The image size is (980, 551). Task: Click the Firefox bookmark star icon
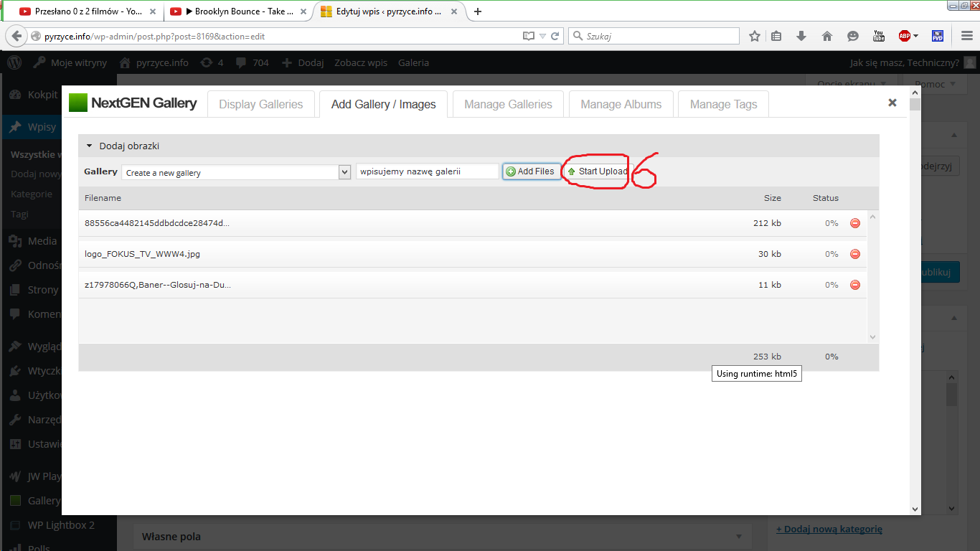pyautogui.click(x=755, y=36)
